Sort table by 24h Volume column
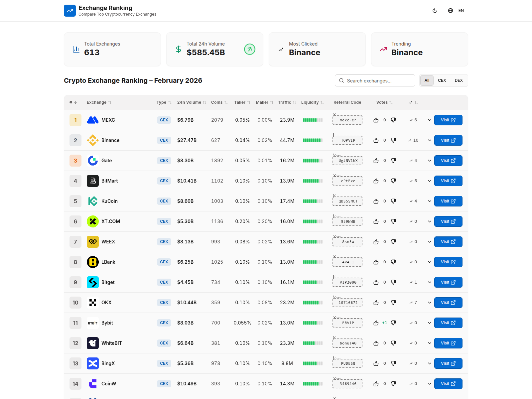 coord(192,102)
